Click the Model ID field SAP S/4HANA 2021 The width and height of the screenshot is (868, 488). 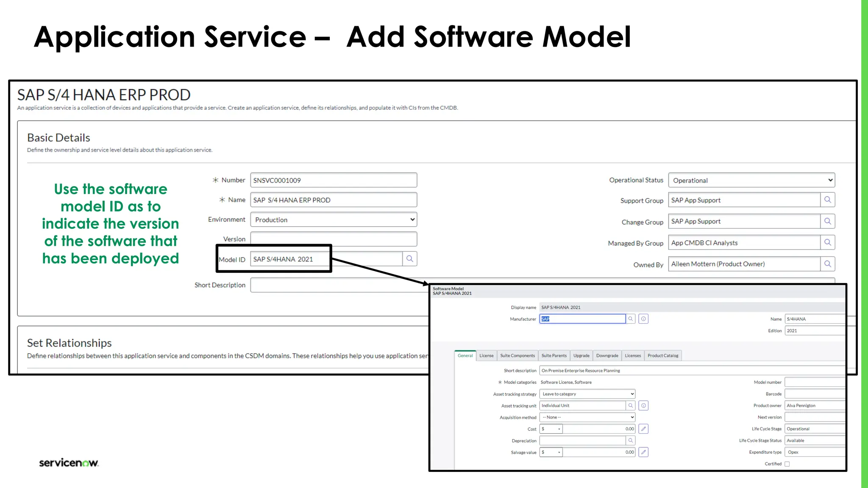326,259
